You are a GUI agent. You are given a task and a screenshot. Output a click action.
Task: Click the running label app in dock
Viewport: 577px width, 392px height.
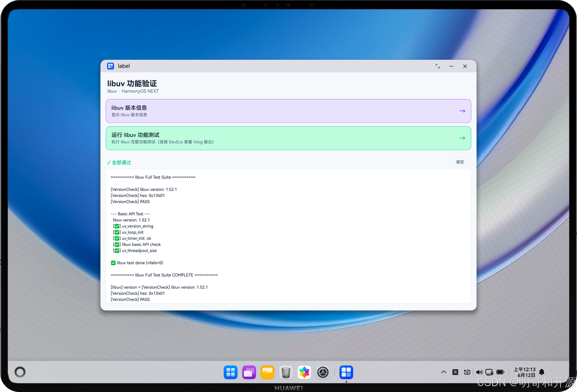pyautogui.click(x=346, y=372)
